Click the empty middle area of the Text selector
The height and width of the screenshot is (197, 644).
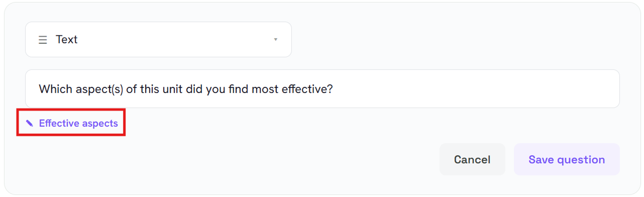click(173, 39)
